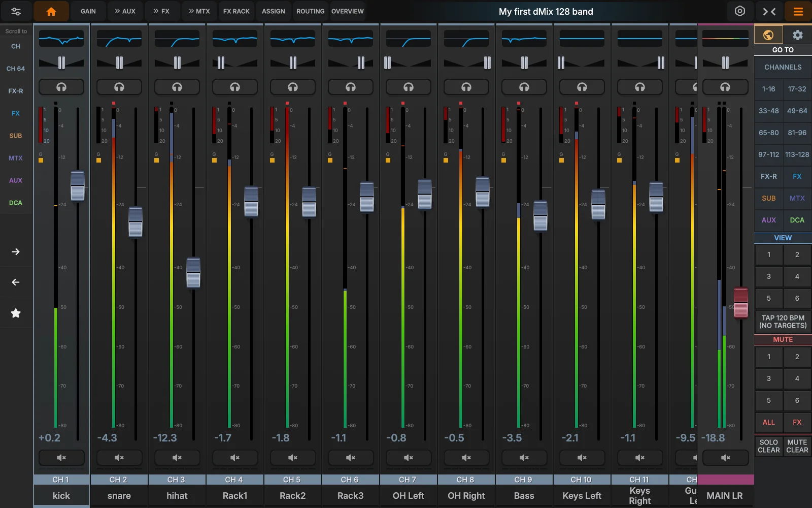Open the ROUTING tab
This screenshot has width=812, height=508.
[x=311, y=11]
